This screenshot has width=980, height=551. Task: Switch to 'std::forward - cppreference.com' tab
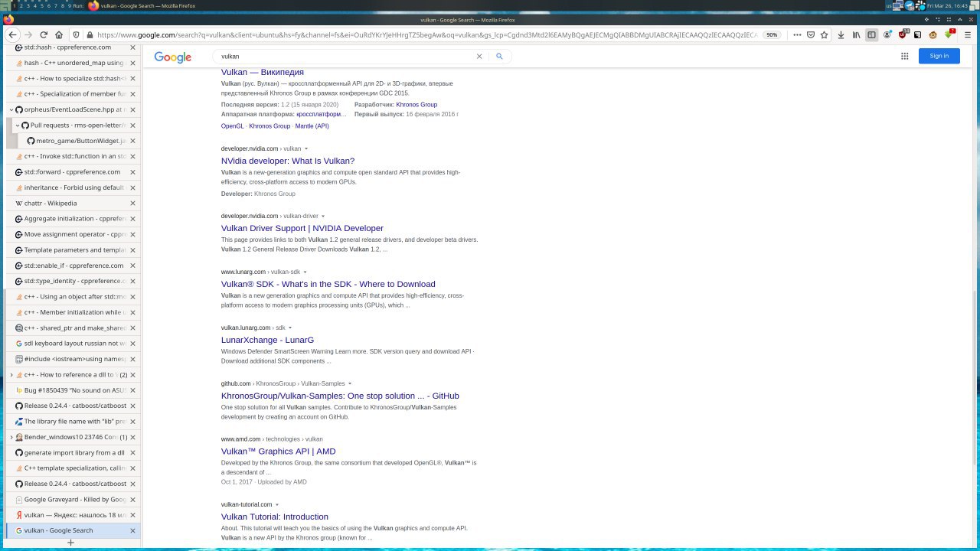click(72, 172)
